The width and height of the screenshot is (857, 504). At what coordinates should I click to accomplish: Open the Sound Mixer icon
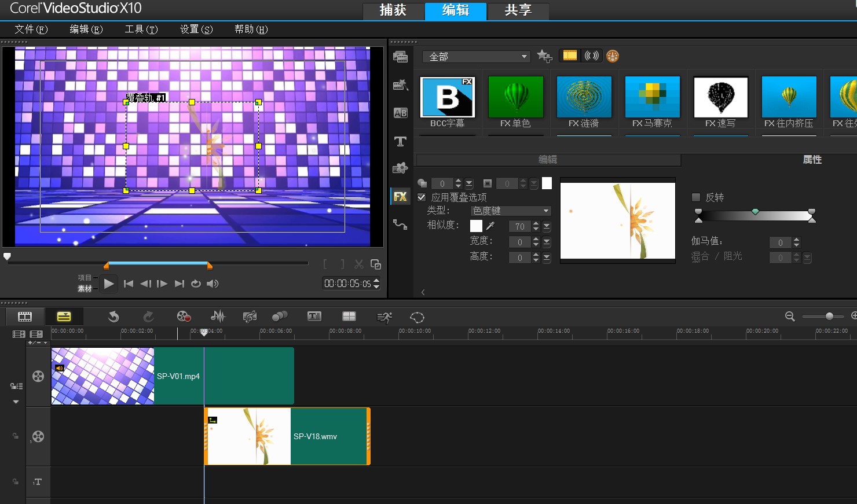coord(218,317)
